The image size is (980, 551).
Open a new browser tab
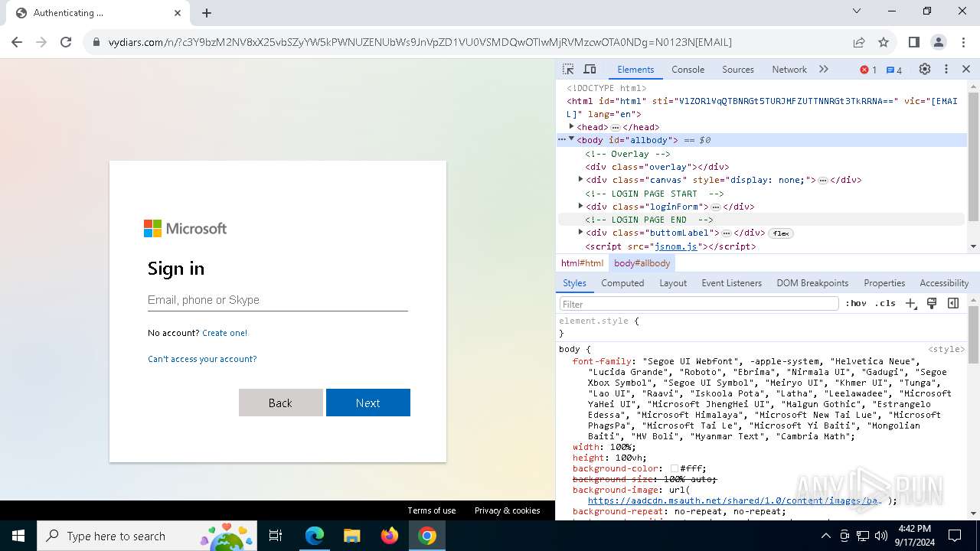[207, 13]
